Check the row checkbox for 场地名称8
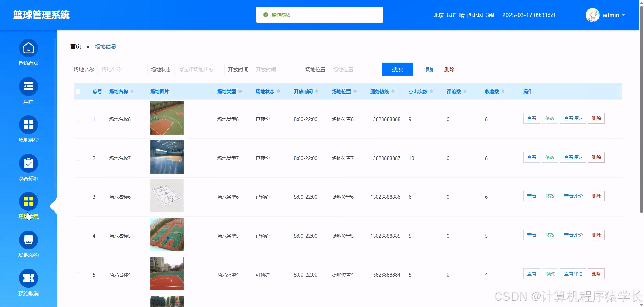644x307 pixels. [78, 119]
